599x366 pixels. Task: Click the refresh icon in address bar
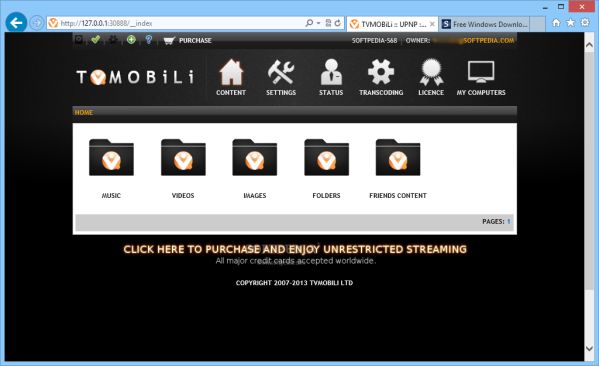(338, 23)
